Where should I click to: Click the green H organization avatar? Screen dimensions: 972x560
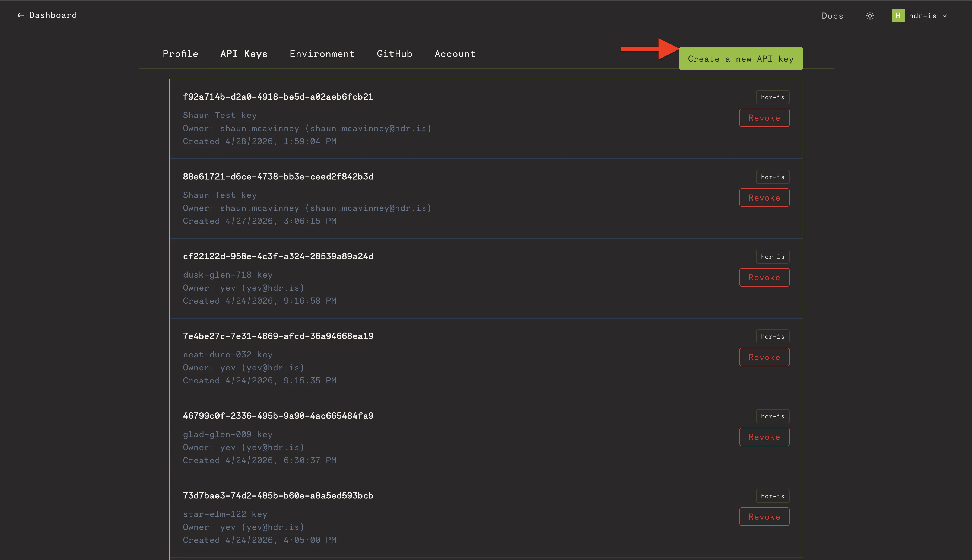coord(898,16)
